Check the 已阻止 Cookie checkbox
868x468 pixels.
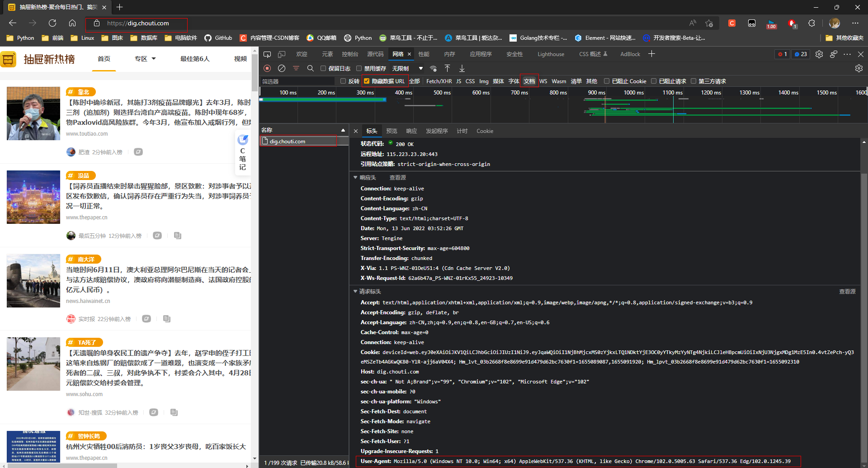[x=607, y=81]
